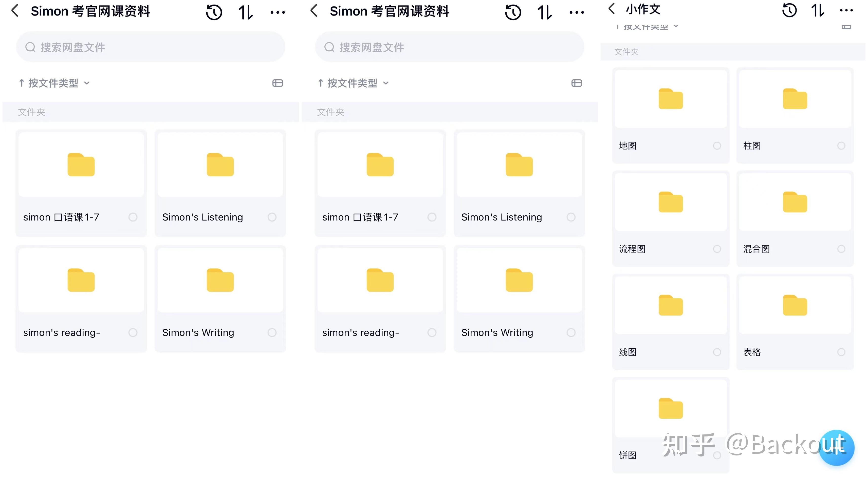Open the 流程图 folder icon
The height and width of the screenshot is (479, 868).
point(671,202)
